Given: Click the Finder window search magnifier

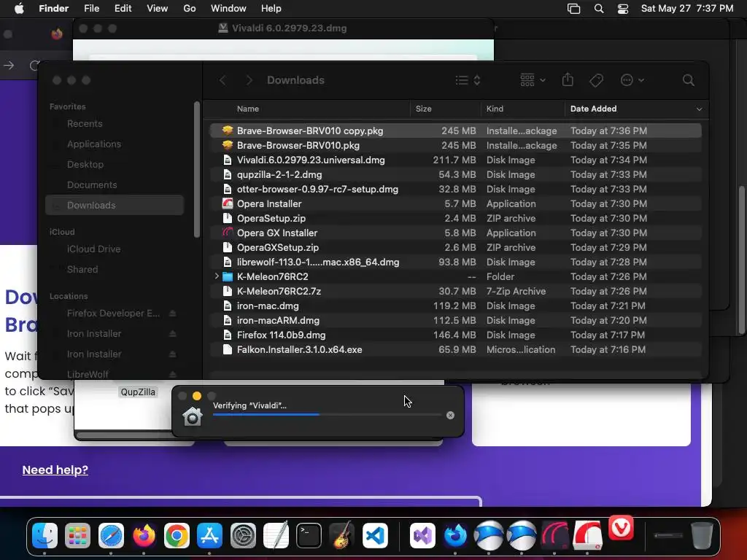Looking at the screenshot, I should click(x=688, y=80).
